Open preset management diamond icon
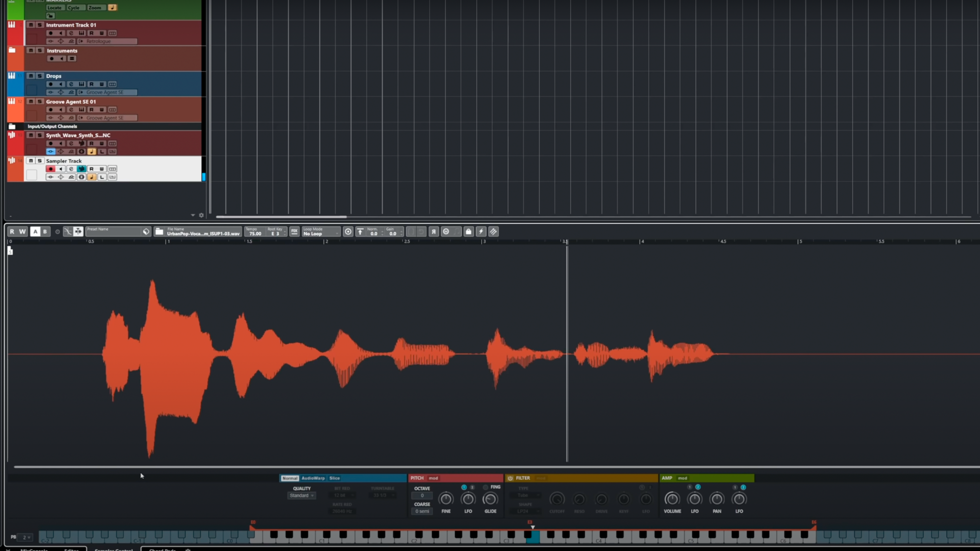Screen dimensions: 980x551 146,232
